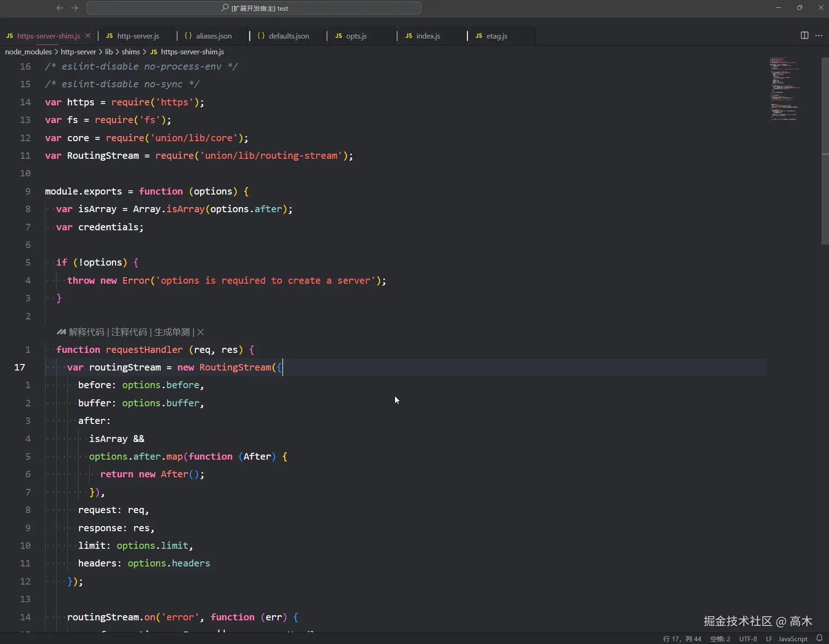Switch to the index.js tab
The image size is (829, 644).
pos(428,36)
